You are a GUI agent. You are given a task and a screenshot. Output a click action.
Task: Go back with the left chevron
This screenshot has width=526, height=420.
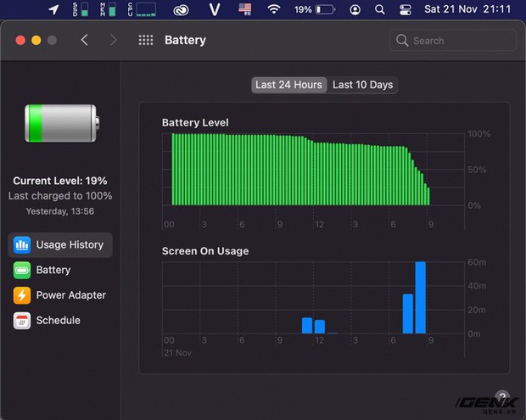[x=85, y=40]
